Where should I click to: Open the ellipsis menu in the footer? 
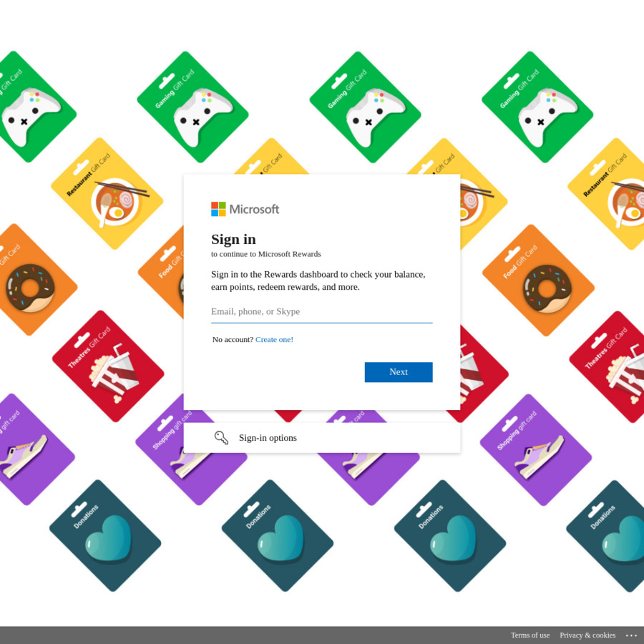tap(631, 635)
